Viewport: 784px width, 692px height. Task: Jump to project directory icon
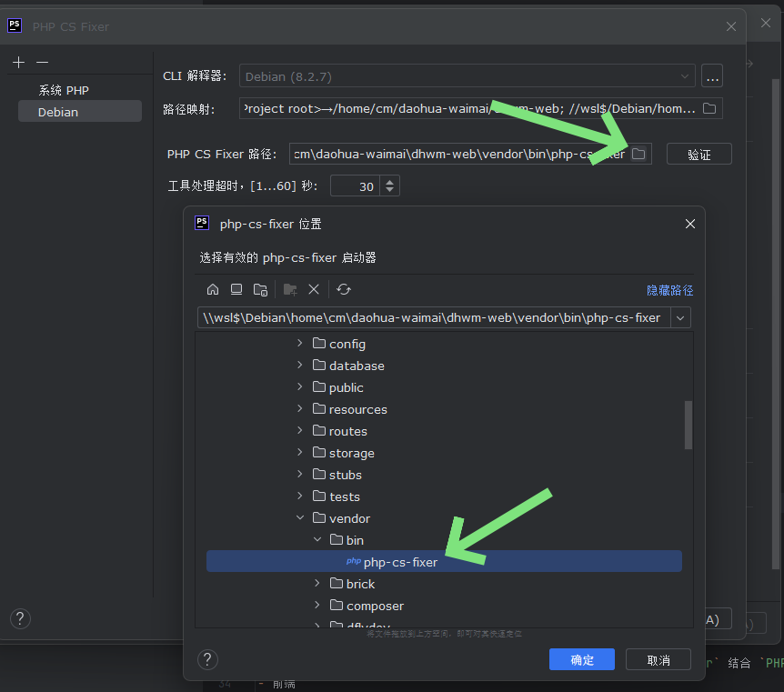coord(260,289)
